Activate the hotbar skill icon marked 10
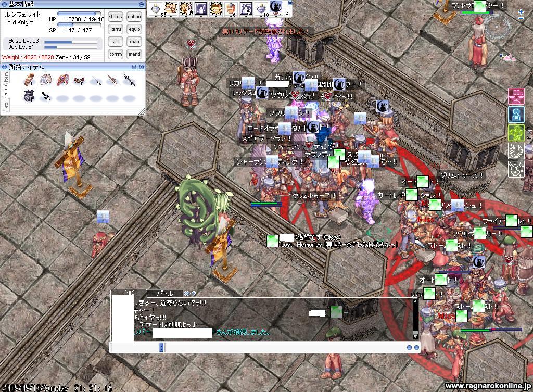533x392 pixels. click(x=186, y=8)
